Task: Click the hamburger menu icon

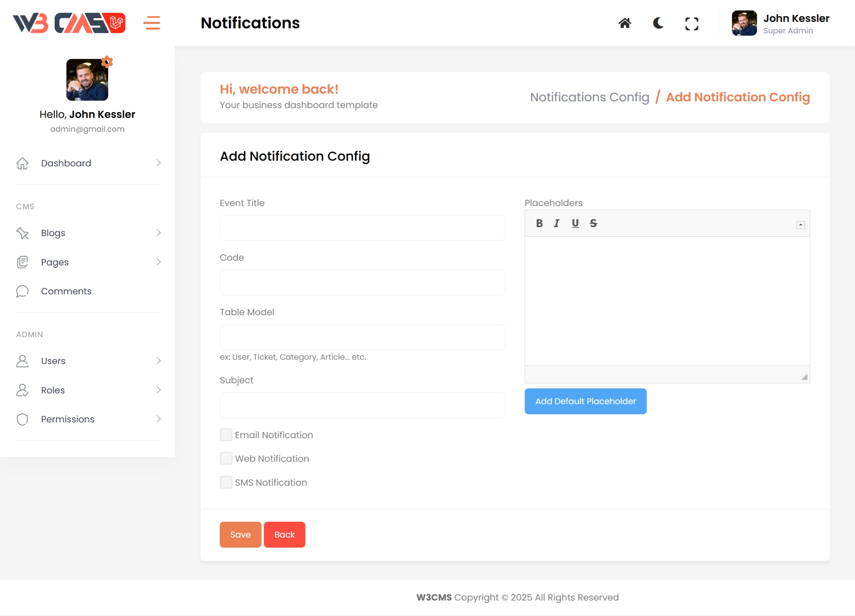Action: [x=151, y=23]
